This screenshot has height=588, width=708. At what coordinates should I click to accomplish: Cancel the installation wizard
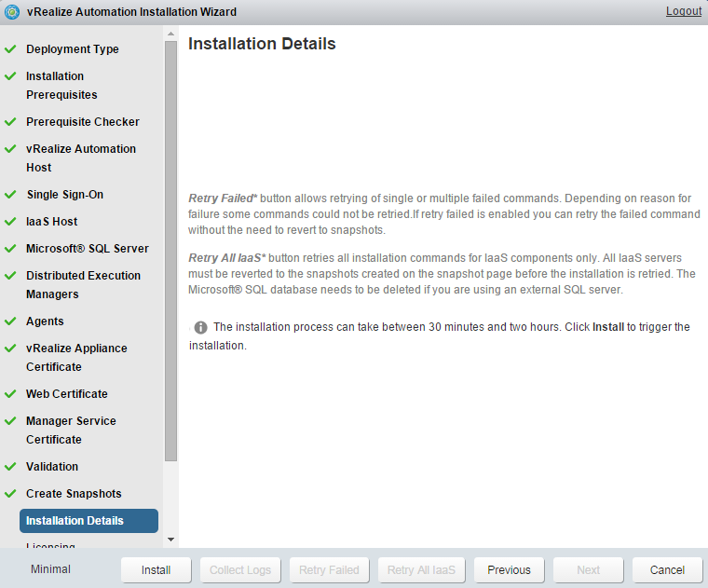point(667,570)
